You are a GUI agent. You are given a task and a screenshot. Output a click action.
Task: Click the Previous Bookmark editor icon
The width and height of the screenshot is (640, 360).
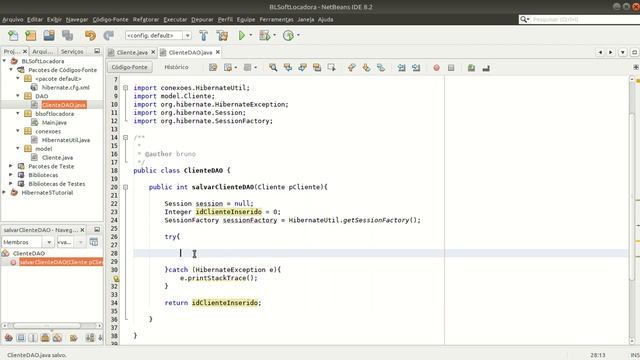tap(352, 68)
